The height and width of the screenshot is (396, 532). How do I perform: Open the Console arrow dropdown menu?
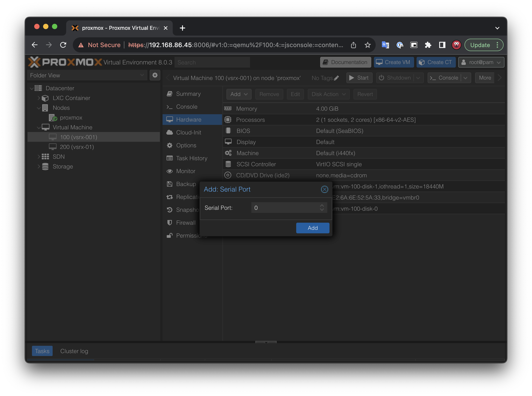465,78
